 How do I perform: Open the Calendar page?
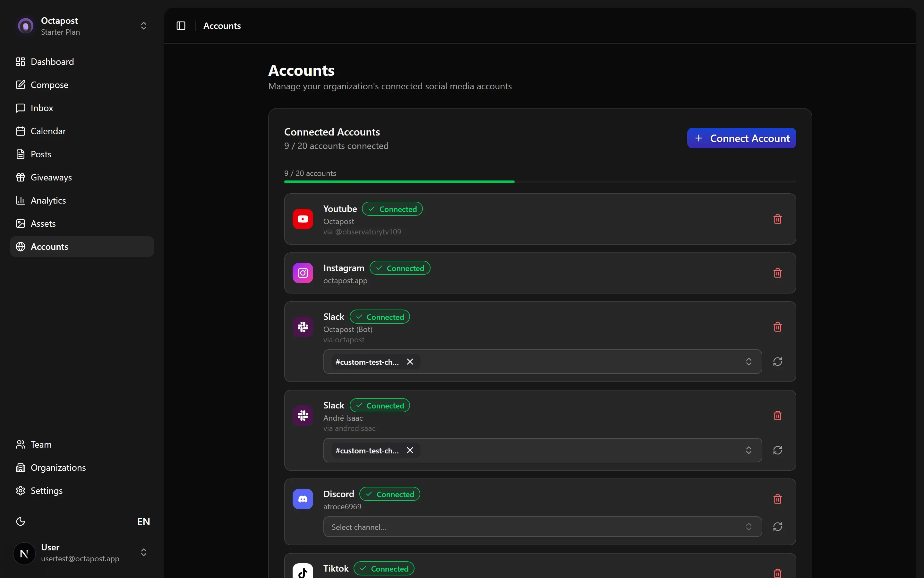coord(82,131)
